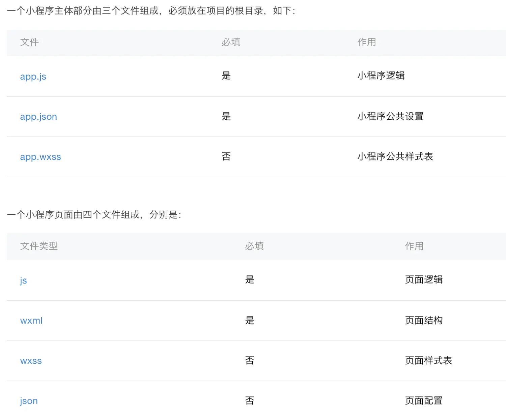
Task: Click 否 in the wxss row
Action: pyautogui.click(x=250, y=360)
